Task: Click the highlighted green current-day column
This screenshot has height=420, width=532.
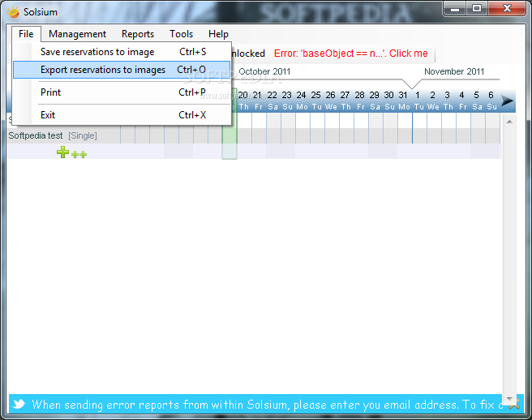Action: pos(230,143)
